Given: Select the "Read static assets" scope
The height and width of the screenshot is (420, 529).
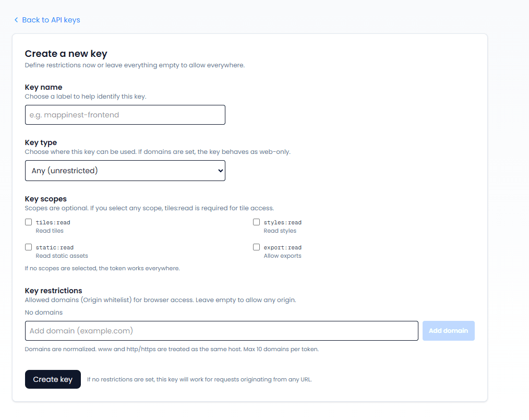Looking at the screenshot, I should (62, 256).
